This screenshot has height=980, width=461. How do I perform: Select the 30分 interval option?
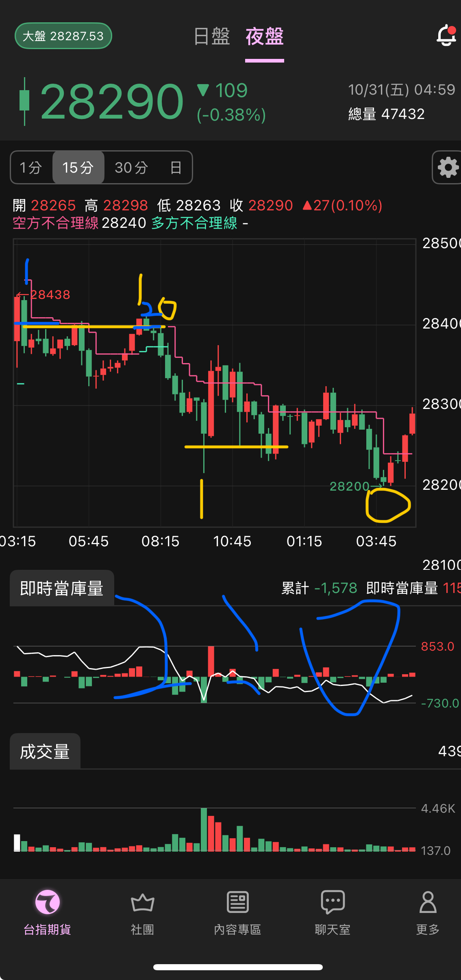click(131, 167)
